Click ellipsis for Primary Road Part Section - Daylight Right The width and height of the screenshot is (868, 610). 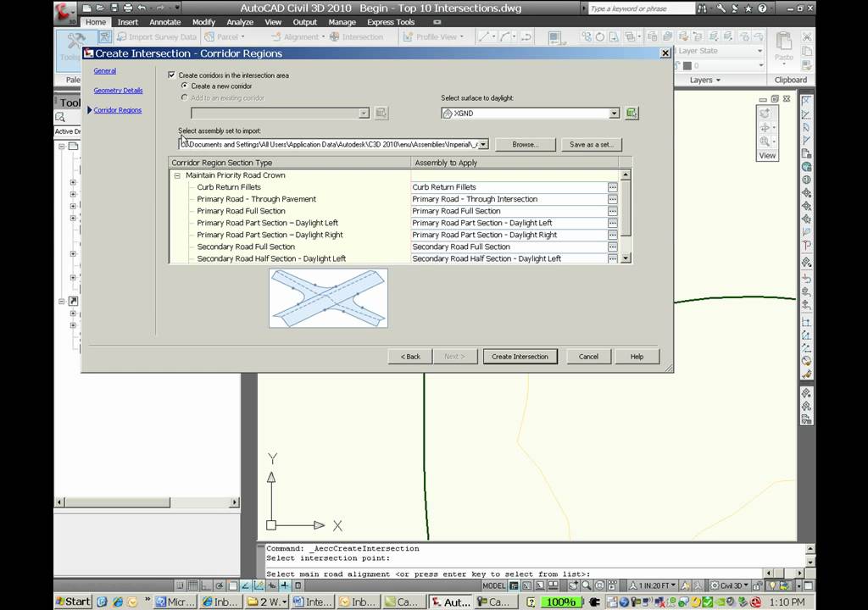click(612, 235)
